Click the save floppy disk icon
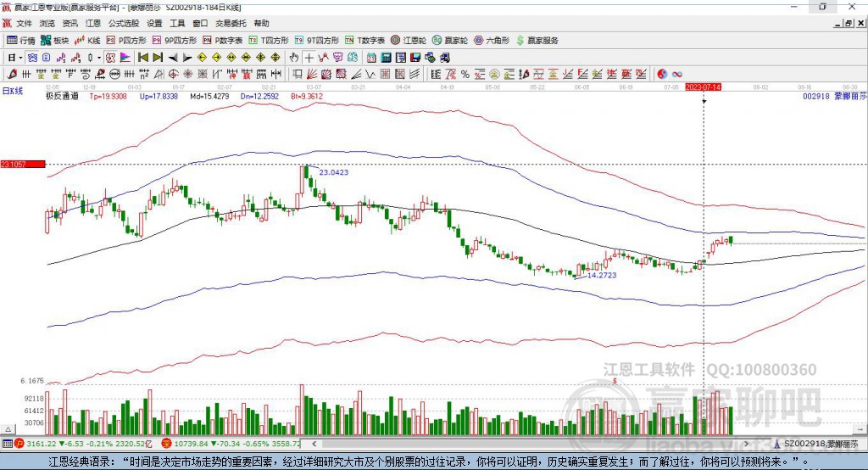The height and width of the screenshot is (470, 868). click(415, 58)
